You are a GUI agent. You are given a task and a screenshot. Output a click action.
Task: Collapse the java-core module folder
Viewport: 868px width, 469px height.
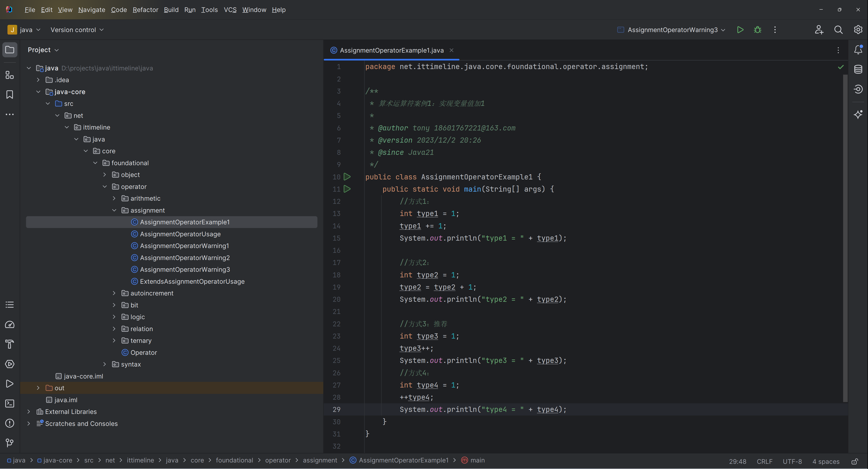[38, 92]
